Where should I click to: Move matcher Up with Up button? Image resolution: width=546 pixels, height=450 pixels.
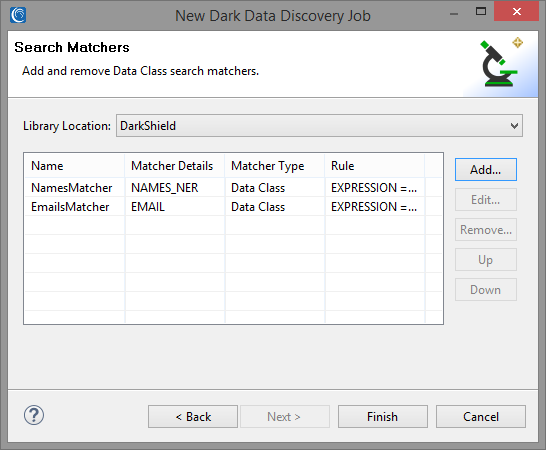pos(485,259)
